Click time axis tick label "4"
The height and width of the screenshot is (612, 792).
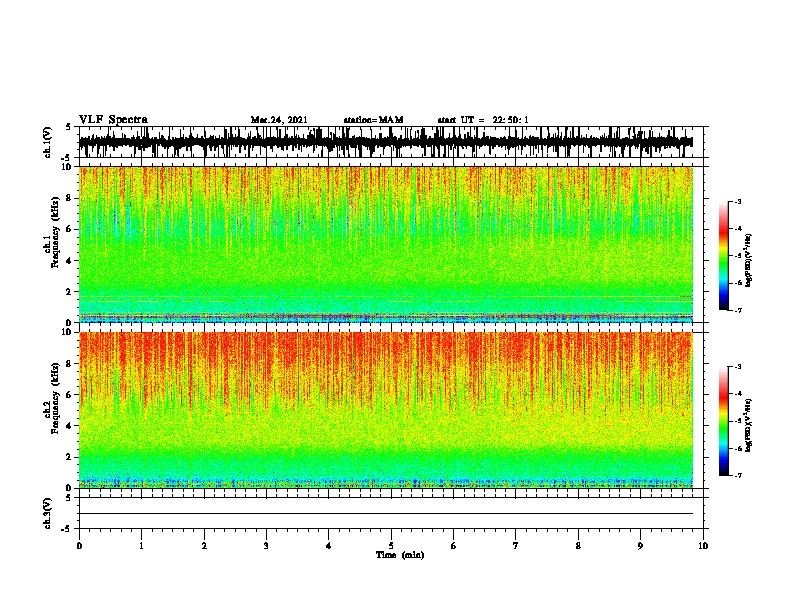pos(329,546)
